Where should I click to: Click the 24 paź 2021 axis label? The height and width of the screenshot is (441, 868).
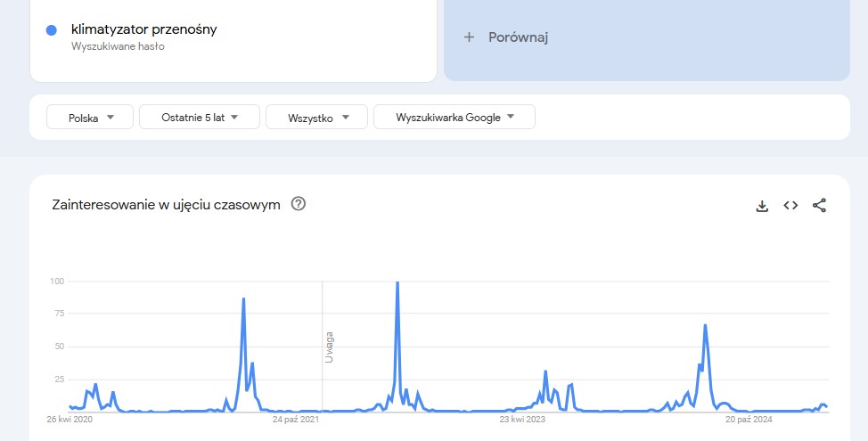tap(296, 417)
